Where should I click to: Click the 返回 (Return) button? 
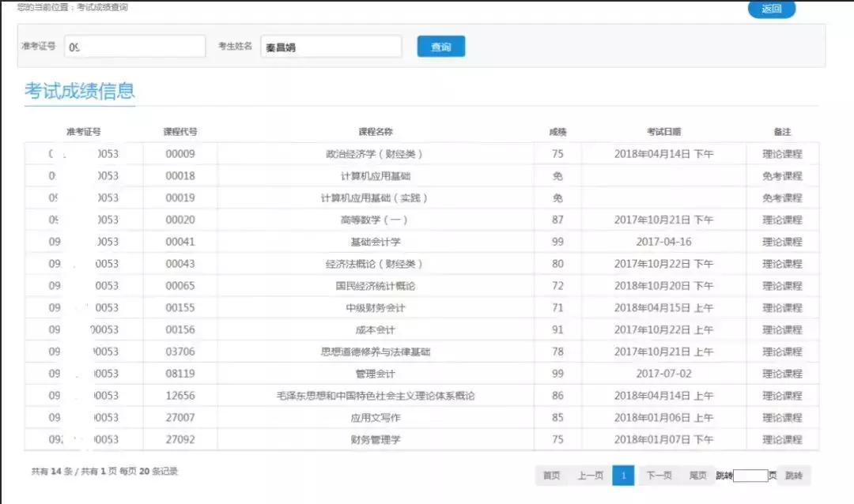point(772,9)
